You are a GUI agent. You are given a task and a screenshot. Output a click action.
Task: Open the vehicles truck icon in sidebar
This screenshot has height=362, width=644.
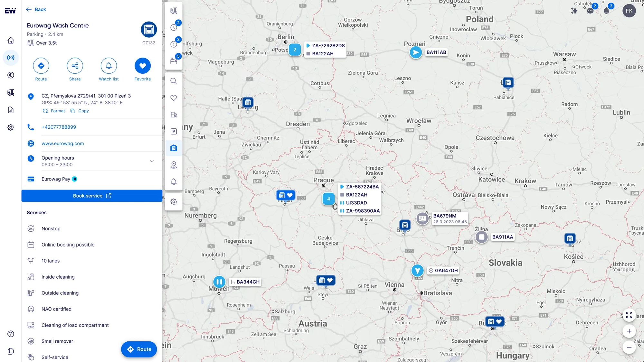[11, 93]
